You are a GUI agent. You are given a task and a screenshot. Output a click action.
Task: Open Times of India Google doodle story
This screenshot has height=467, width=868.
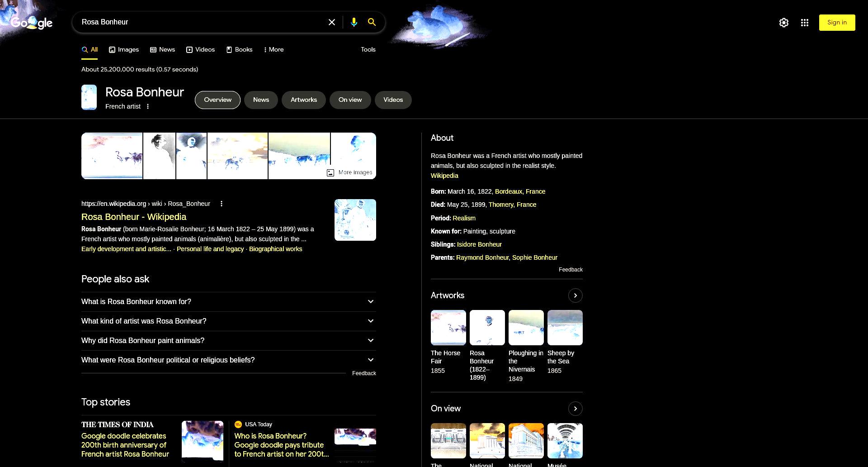tap(125, 445)
